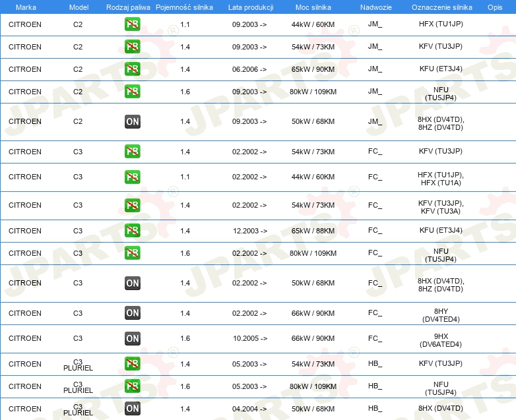Click petrol icon in C2 1.6 NFU row
Image resolution: width=516 pixels, height=420 pixels.
pos(132,91)
